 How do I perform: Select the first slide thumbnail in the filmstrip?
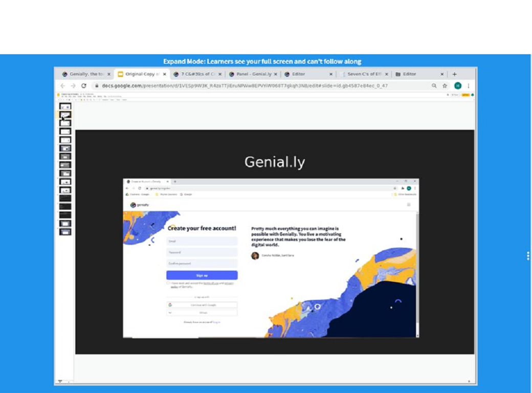tap(65, 106)
